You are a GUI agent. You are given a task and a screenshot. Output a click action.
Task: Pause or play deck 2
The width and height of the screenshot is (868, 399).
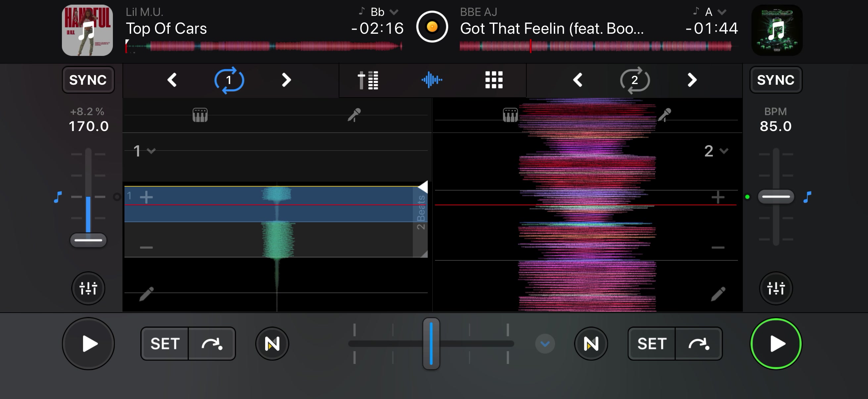(776, 344)
